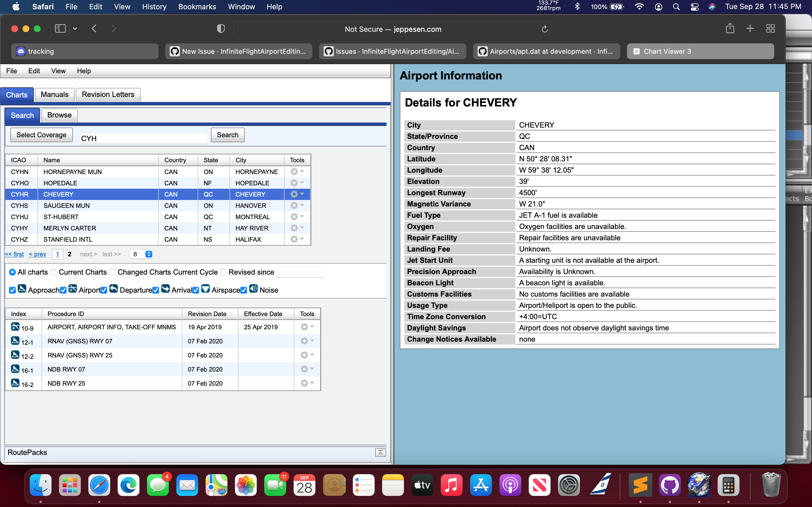Select the Current Charts radio button

pos(53,272)
